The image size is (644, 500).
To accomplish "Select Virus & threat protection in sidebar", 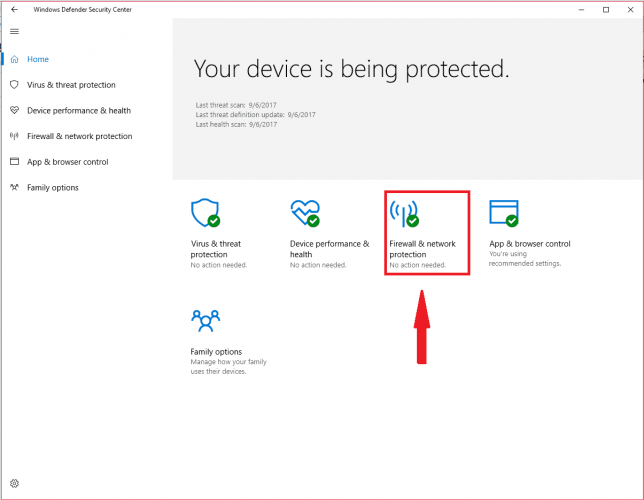I will [71, 85].
